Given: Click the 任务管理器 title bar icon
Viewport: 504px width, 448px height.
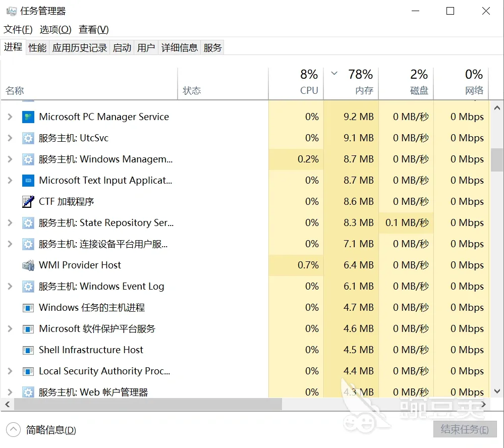Looking at the screenshot, I should [x=11, y=11].
